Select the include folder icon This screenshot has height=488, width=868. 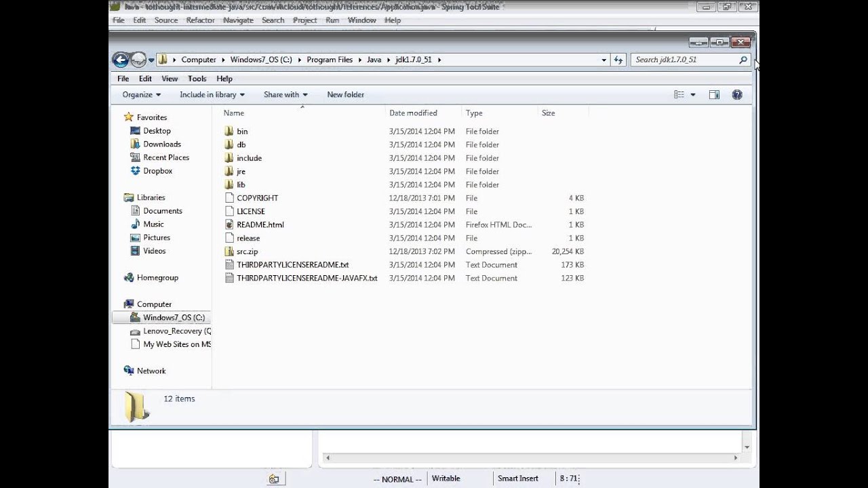coord(229,158)
